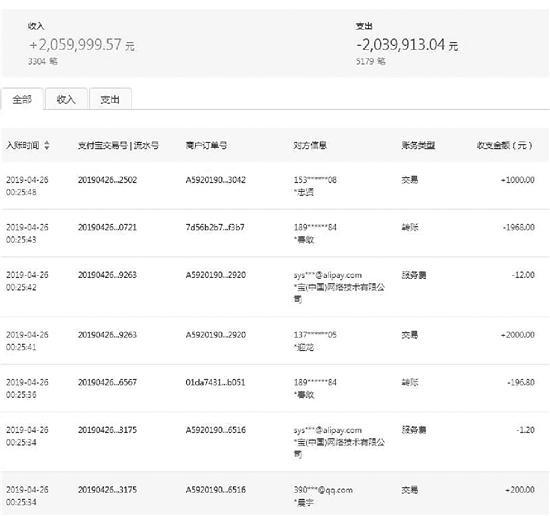Screen dimensions: 550x516
Task: Click the 商户订单号 column header
Action: (206, 145)
